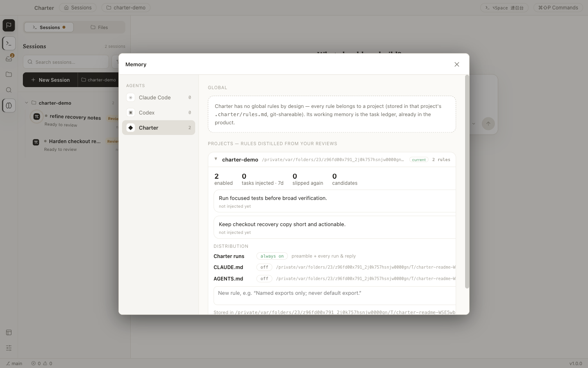Click the "0 slipped again" stat
The image size is (588, 368).
pyautogui.click(x=307, y=179)
